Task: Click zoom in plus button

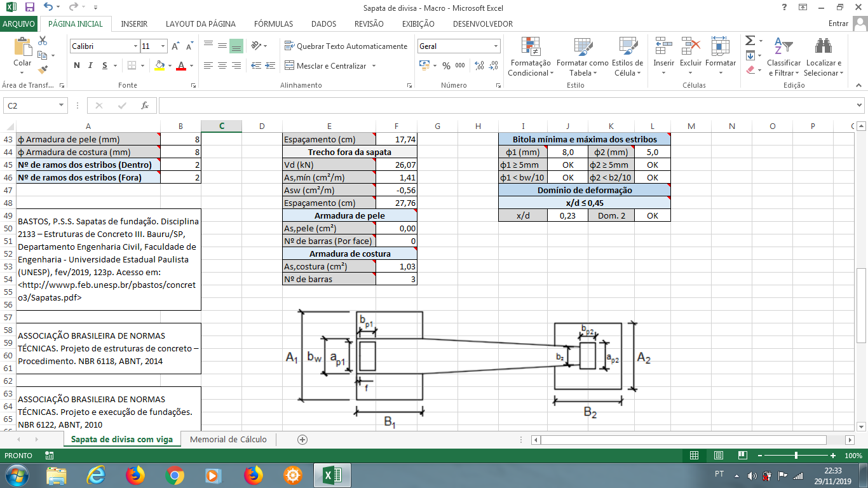Action: 833,456
